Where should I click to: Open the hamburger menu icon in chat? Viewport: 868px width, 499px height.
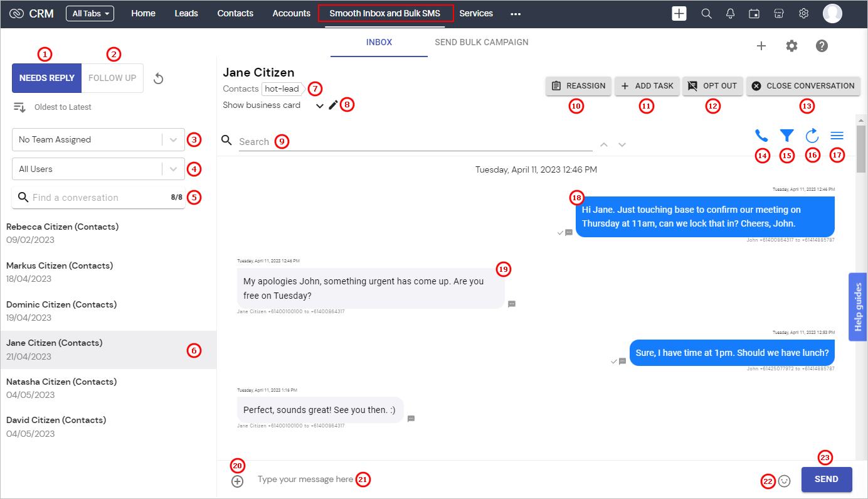[x=837, y=135]
